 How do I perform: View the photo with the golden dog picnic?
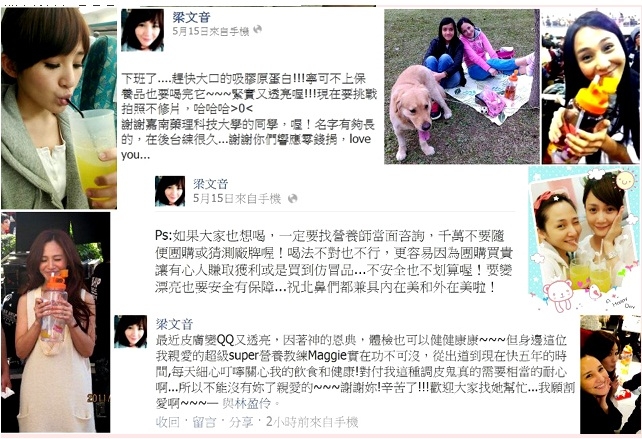click(462, 86)
